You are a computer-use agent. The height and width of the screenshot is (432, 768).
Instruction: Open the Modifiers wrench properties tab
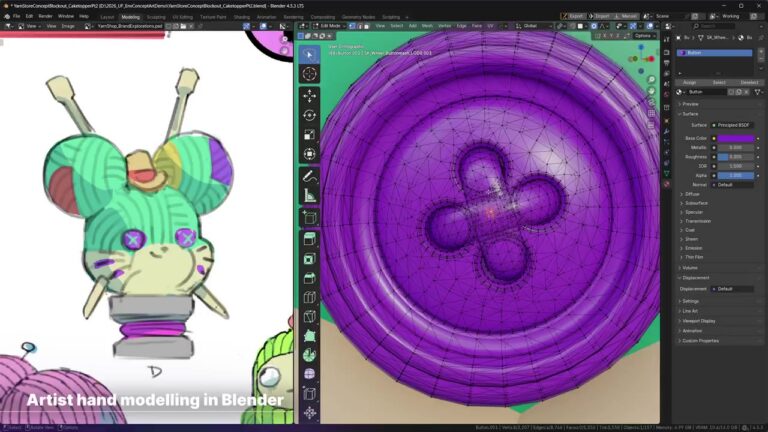click(667, 131)
